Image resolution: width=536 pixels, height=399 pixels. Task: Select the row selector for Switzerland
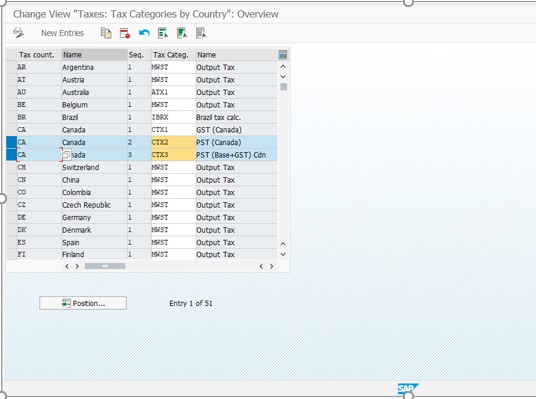pyautogui.click(x=12, y=167)
